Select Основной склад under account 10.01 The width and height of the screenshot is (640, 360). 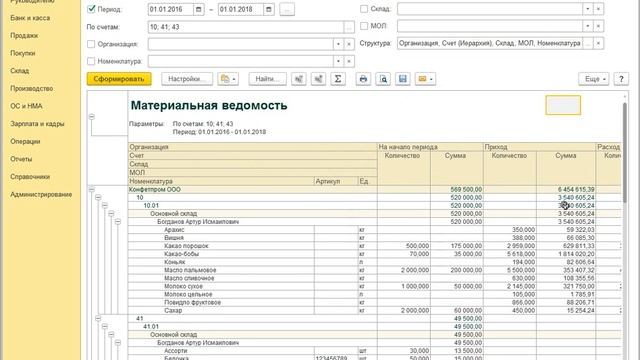point(173,213)
